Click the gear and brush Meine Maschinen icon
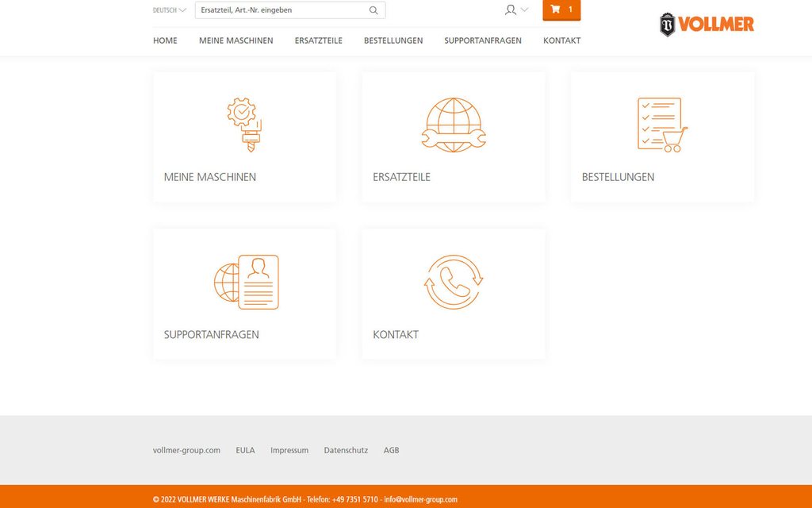Screen dimensions: 812x508 pyautogui.click(x=244, y=125)
